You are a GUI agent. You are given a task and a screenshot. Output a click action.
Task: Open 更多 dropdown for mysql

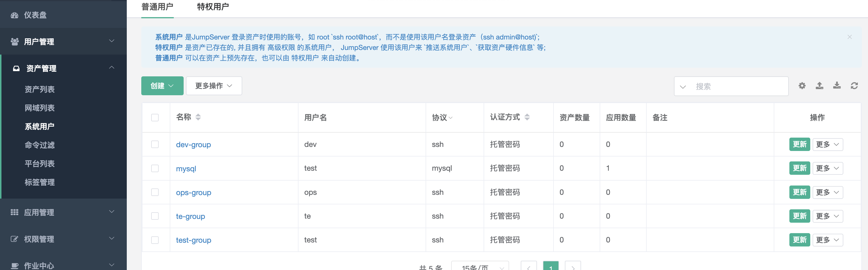(x=828, y=168)
